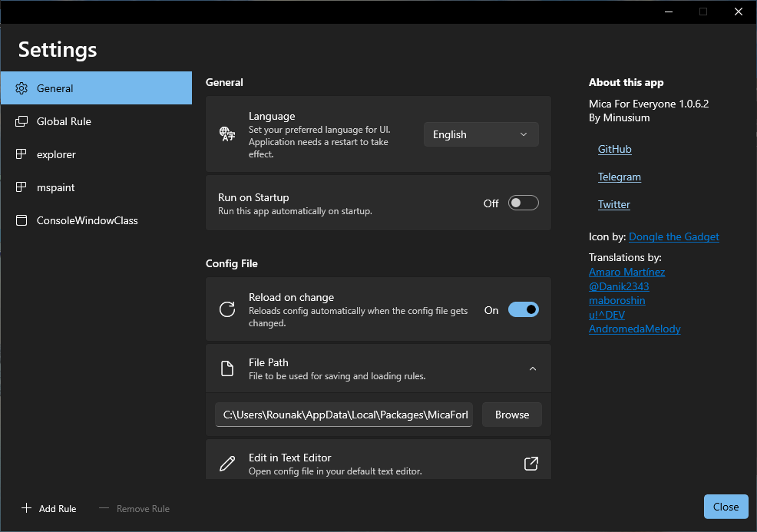757x532 pixels.
Task: Click the General gear icon in sidebar
Action: click(21, 88)
